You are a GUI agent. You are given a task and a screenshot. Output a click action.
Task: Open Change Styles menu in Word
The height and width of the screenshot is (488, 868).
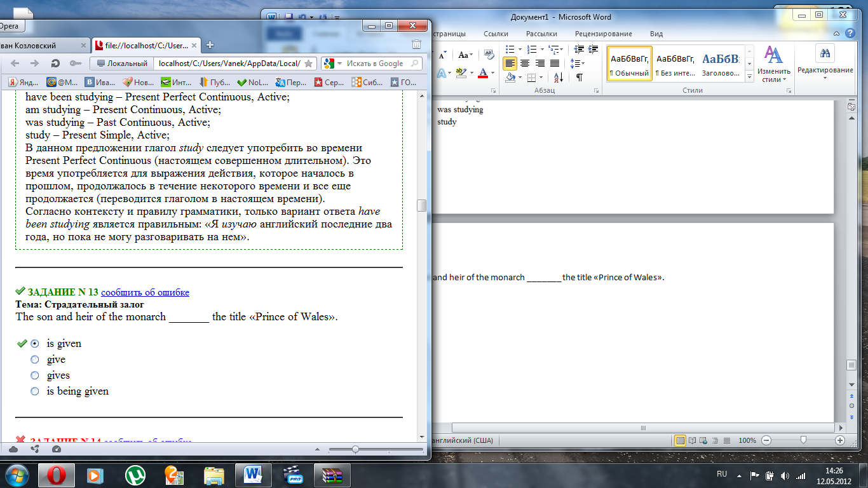(773, 65)
